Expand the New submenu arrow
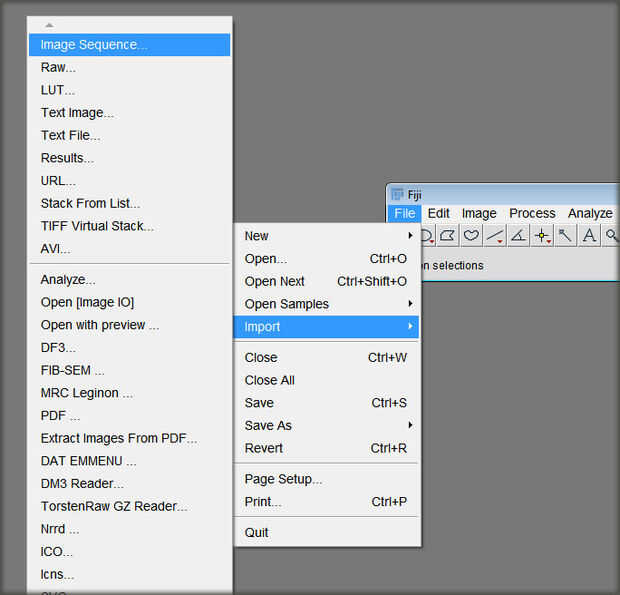 (x=410, y=236)
